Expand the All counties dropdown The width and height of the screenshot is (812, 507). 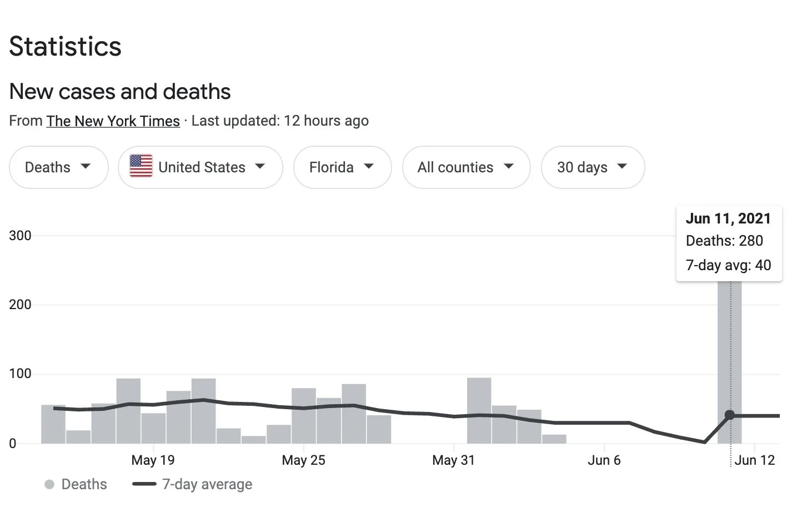pos(466,167)
